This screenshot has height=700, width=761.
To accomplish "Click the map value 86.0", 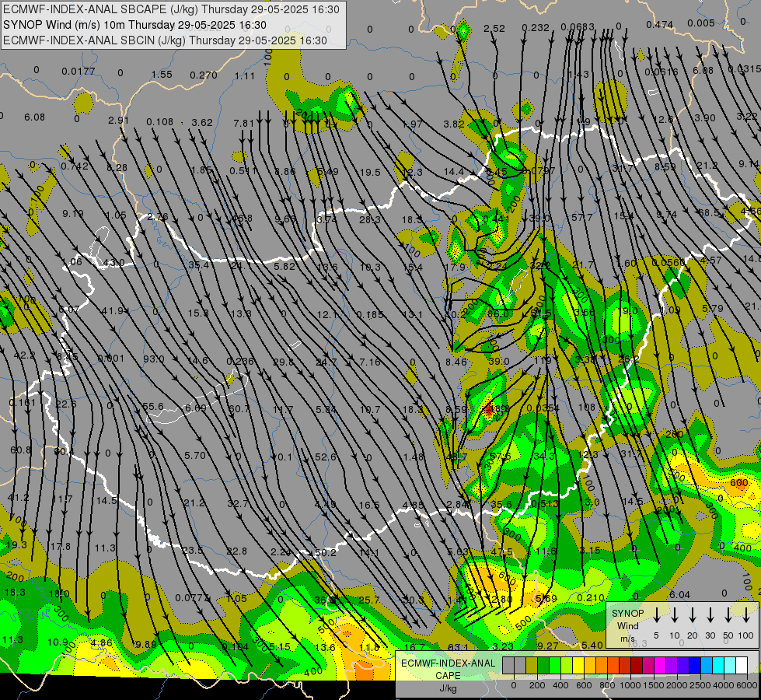I will point(498,313).
